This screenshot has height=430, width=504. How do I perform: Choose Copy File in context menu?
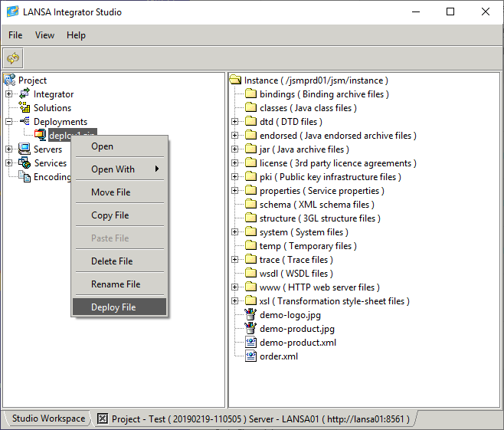[119, 215]
